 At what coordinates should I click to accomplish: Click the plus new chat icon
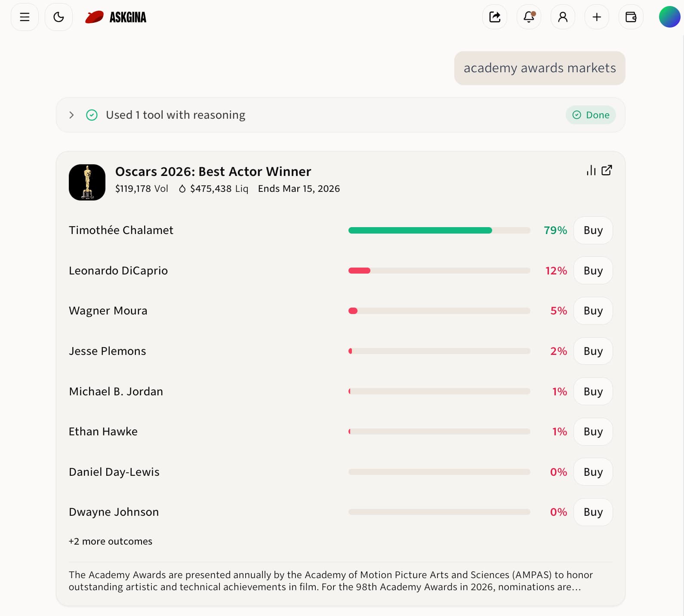[597, 17]
